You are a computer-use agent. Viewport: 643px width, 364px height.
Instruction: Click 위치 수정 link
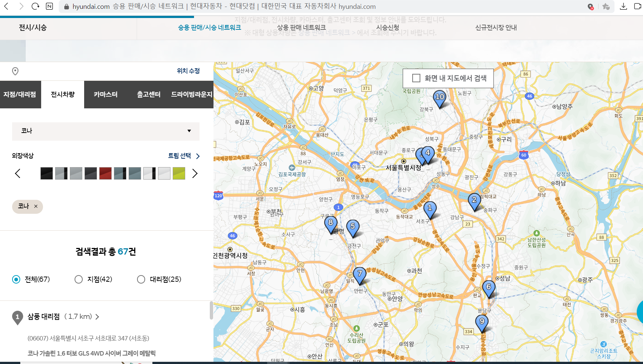point(188,71)
